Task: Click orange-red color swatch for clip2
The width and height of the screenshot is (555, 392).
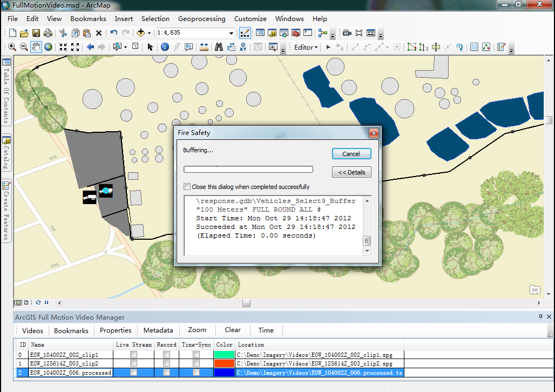Action: coord(224,363)
